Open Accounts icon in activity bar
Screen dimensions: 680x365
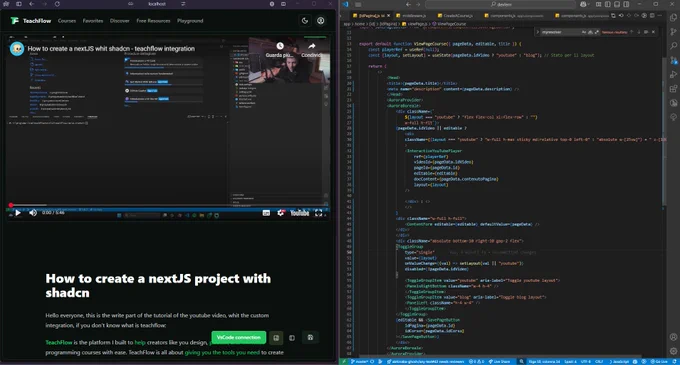[x=673, y=337]
